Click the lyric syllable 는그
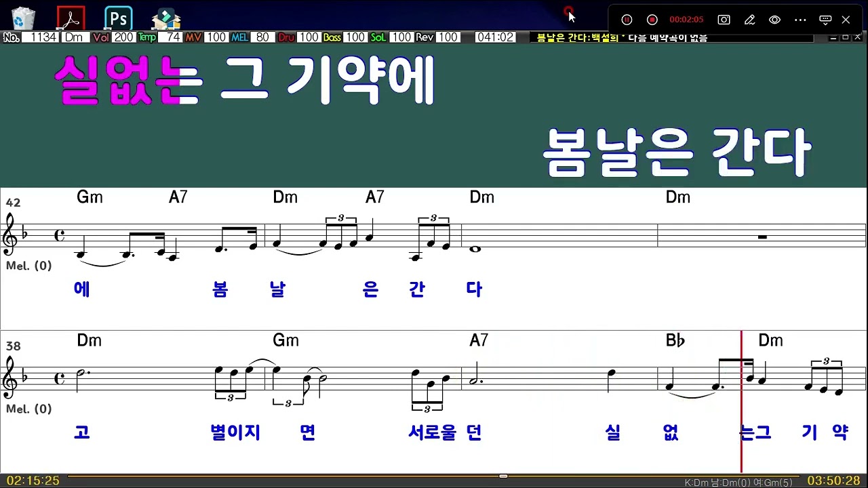This screenshot has width=868, height=488. [755, 432]
